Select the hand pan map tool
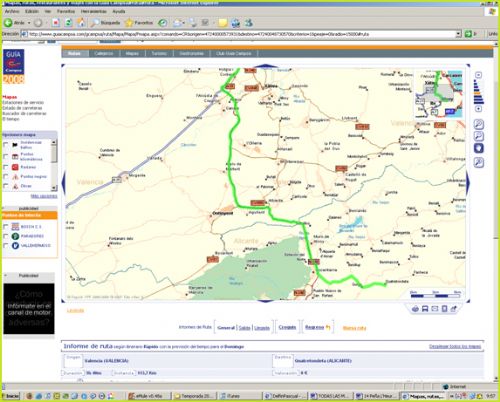Image resolution: width=500 pixels, height=402 pixels. click(479, 148)
